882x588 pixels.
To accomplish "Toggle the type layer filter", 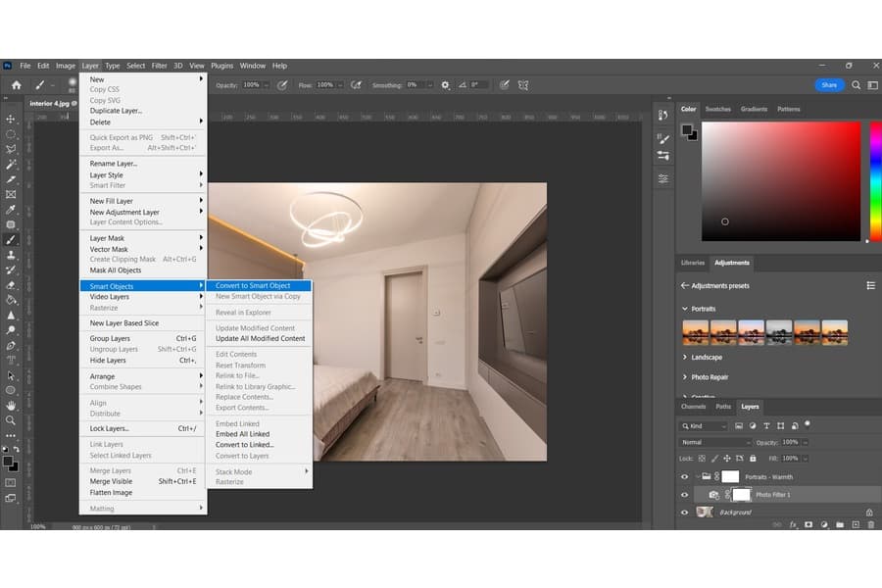I will (766, 426).
